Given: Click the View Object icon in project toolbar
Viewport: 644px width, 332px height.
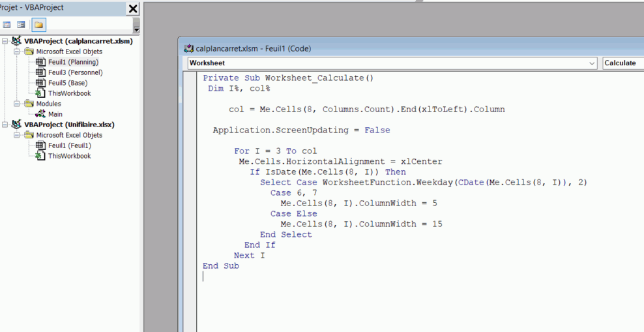Looking at the screenshot, I should (22, 25).
